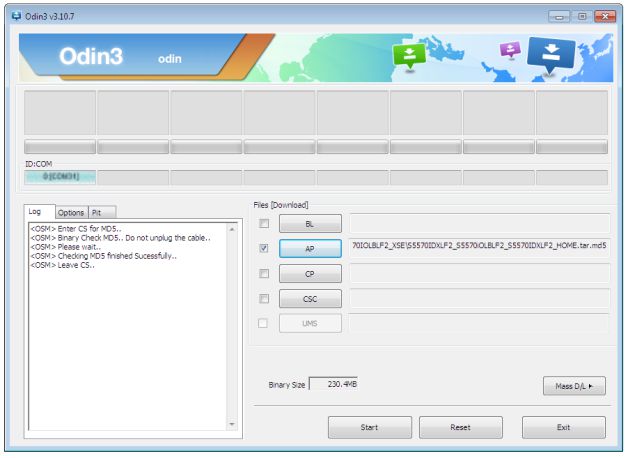Click the Odin3 title bar app icon
The width and height of the screenshot is (629, 458).
(16, 16)
